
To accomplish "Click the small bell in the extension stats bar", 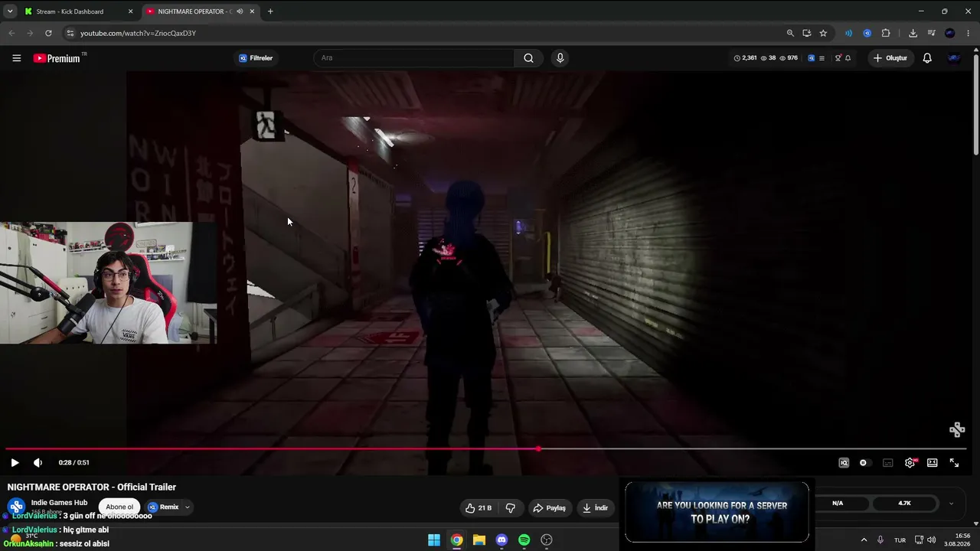I will click(848, 58).
